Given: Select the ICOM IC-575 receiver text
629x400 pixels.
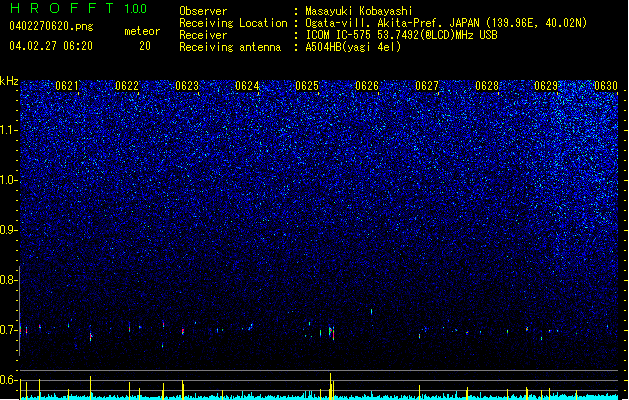Looking at the screenshot, I should 402,35.
